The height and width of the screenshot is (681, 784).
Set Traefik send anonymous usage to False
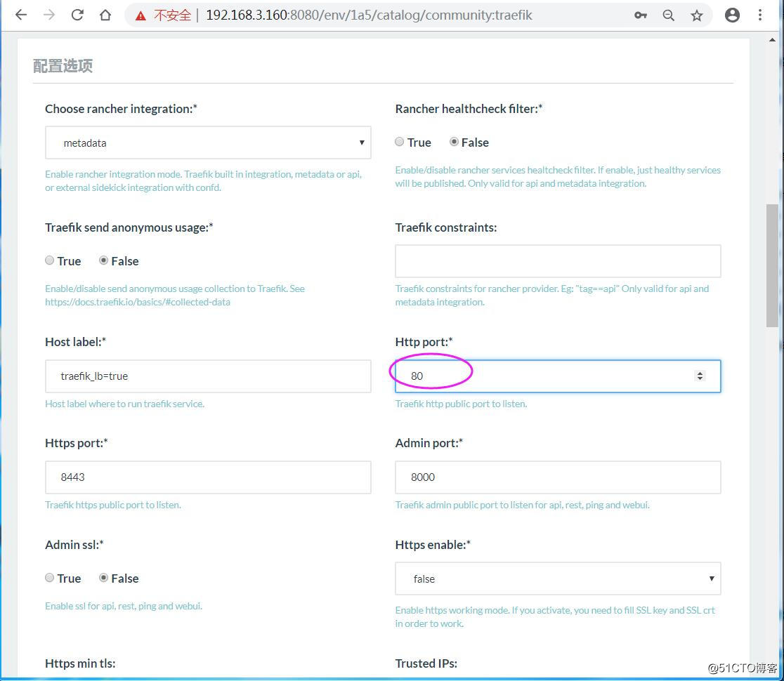103,260
